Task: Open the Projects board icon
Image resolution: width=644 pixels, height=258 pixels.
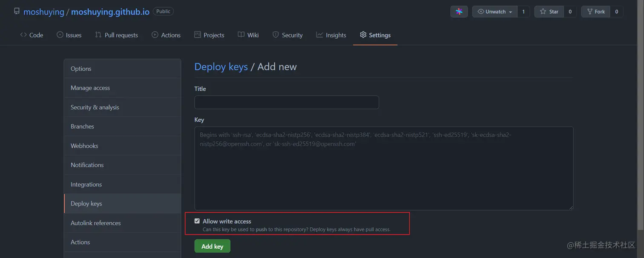Action: pos(197,35)
